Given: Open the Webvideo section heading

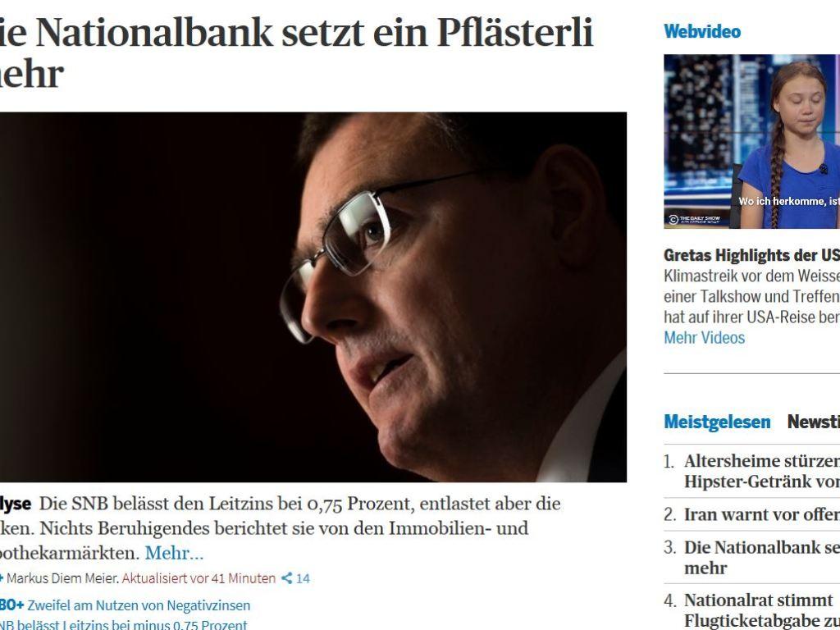Looking at the screenshot, I should pos(702,32).
